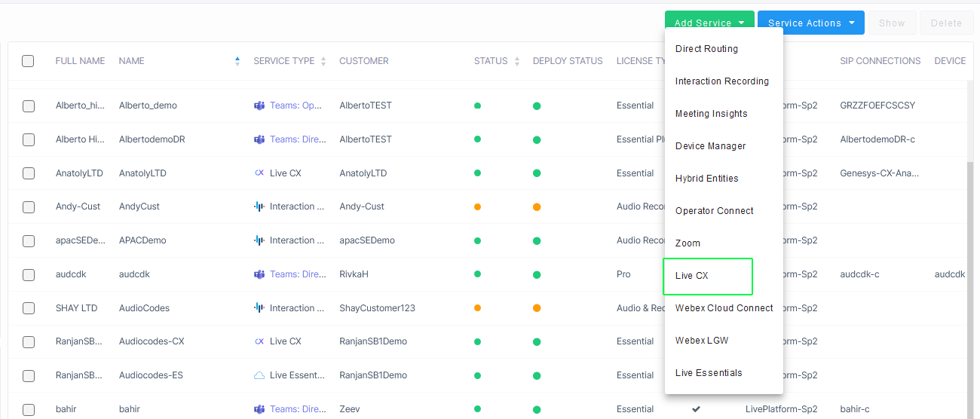Click Teams icon in AlbertodemoDR row
980x419 pixels.
[x=259, y=139]
